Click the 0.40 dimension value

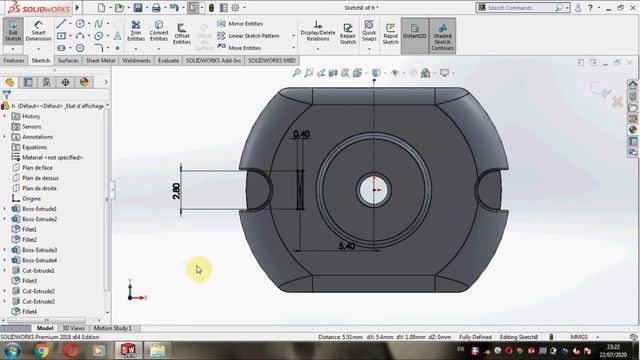click(x=301, y=134)
